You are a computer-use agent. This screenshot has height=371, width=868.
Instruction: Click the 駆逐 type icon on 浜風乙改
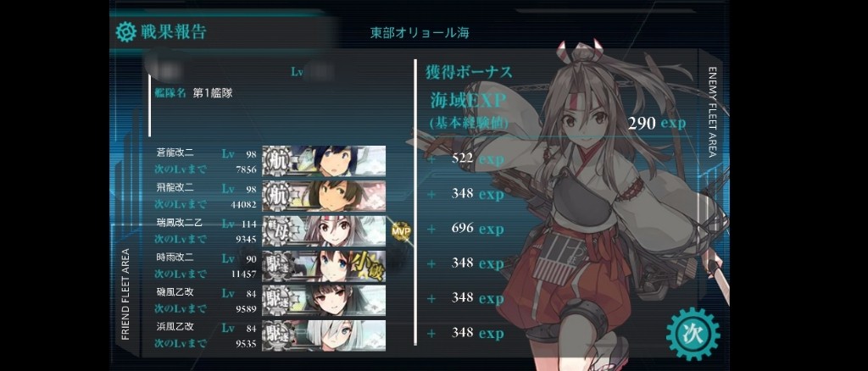pos(277,335)
